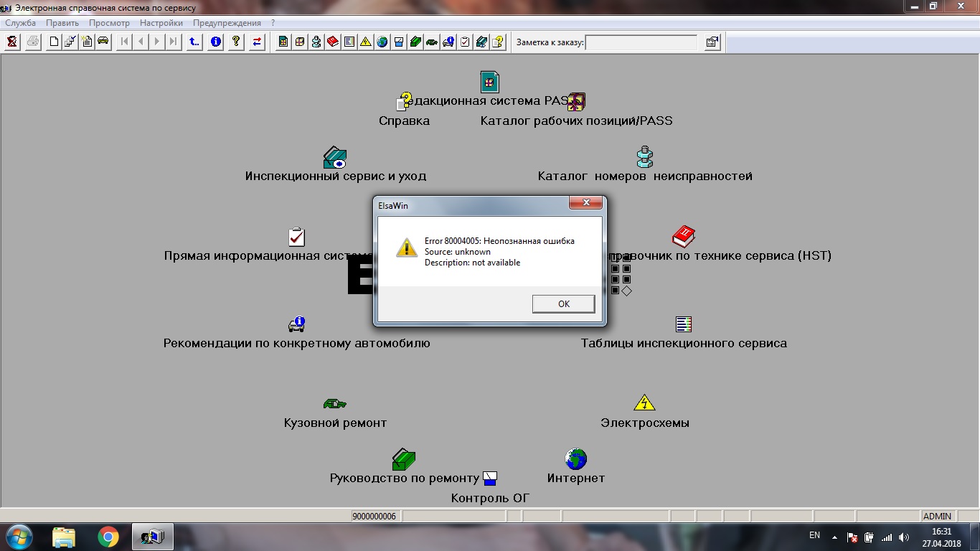Click the new blank document toolbar icon
980x551 pixels.
[54, 42]
